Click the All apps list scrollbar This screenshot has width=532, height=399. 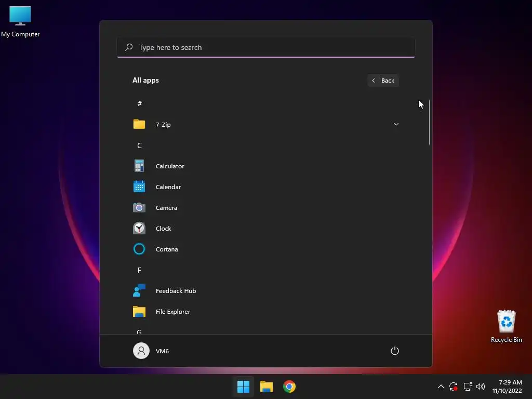430,123
